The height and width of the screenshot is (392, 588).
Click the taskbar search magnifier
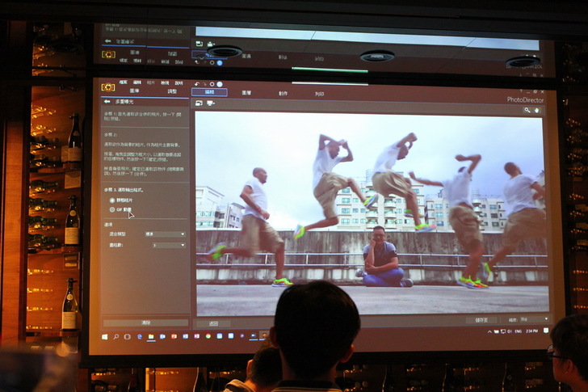pyautogui.click(x=115, y=337)
